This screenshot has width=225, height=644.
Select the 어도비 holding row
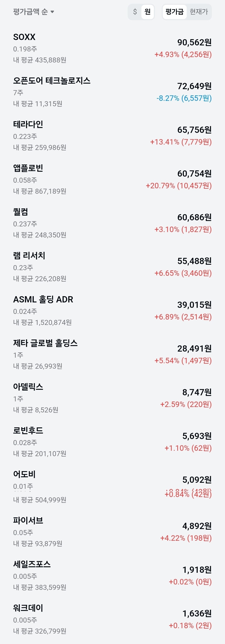click(x=112, y=487)
